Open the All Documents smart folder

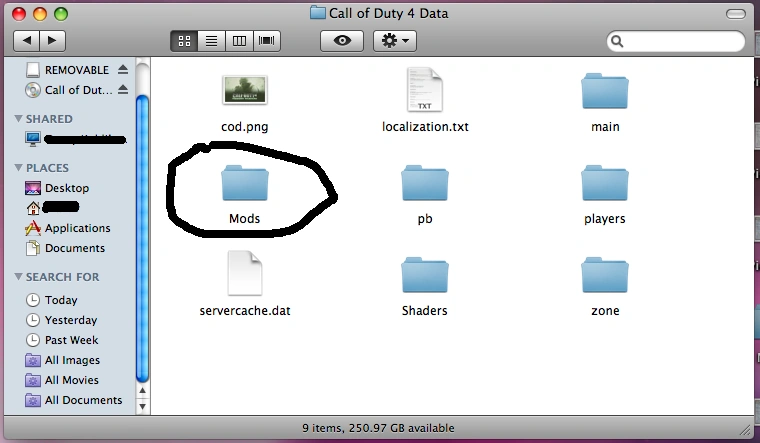pyautogui.click(x=74, y=400)
